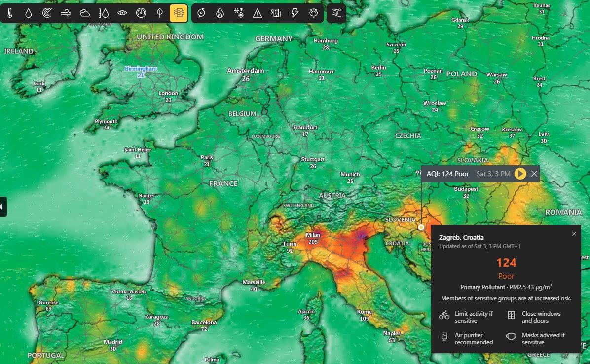590x364 pixels.
Task: Select the Temperature thermometer layer
Action: click(10, 13)
